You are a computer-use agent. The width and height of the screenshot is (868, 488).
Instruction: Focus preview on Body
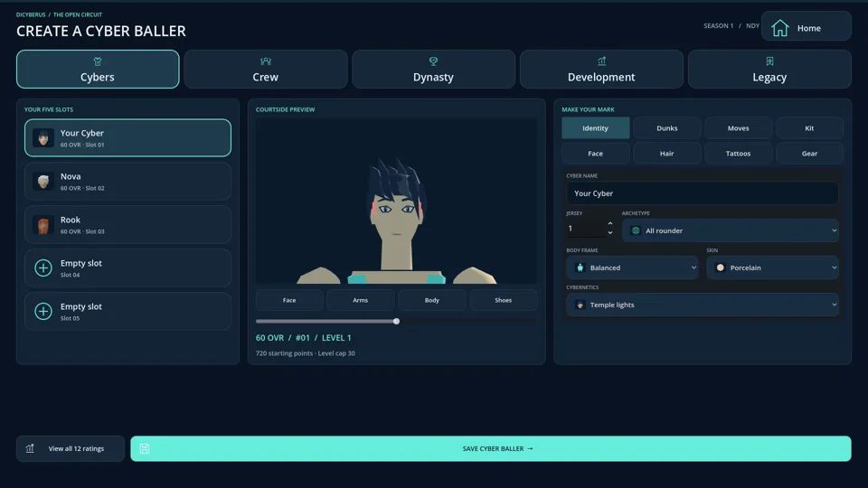(432, 300)
